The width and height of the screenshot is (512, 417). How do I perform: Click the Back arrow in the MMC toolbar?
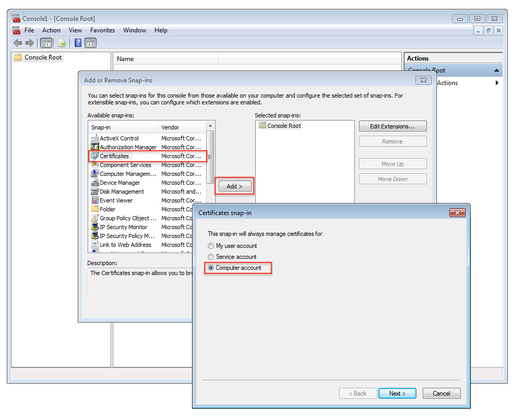18,43
